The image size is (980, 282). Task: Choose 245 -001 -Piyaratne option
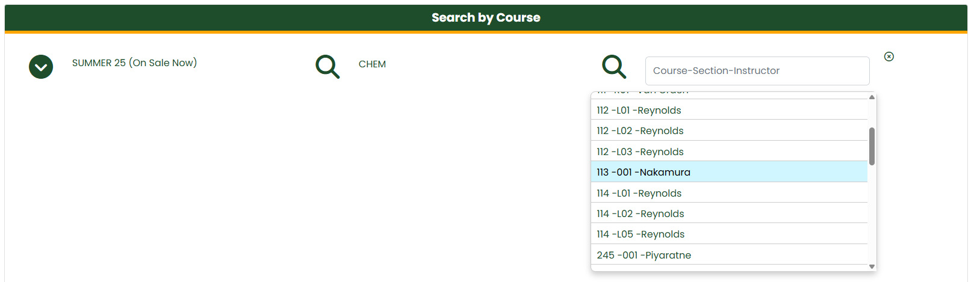[729, 255]
